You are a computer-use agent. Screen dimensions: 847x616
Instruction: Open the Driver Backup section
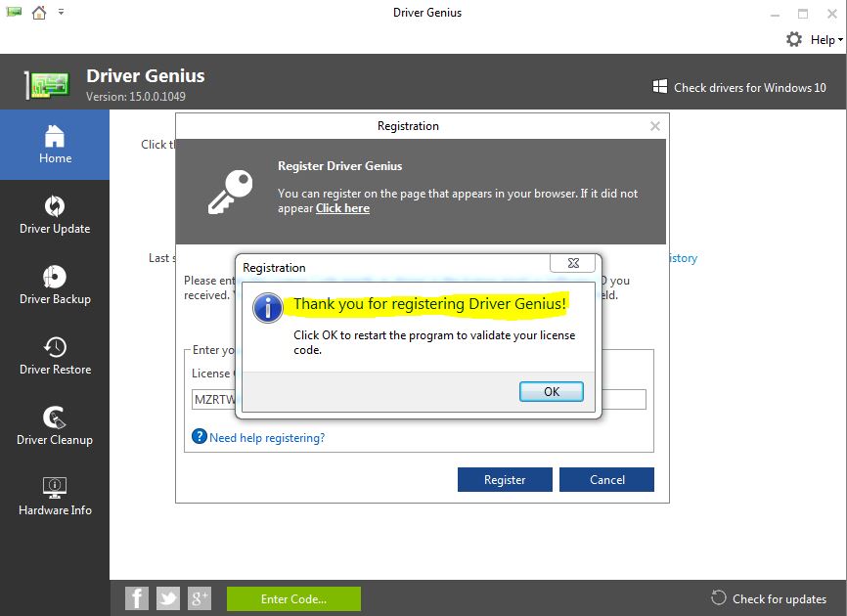click(55, 286)
